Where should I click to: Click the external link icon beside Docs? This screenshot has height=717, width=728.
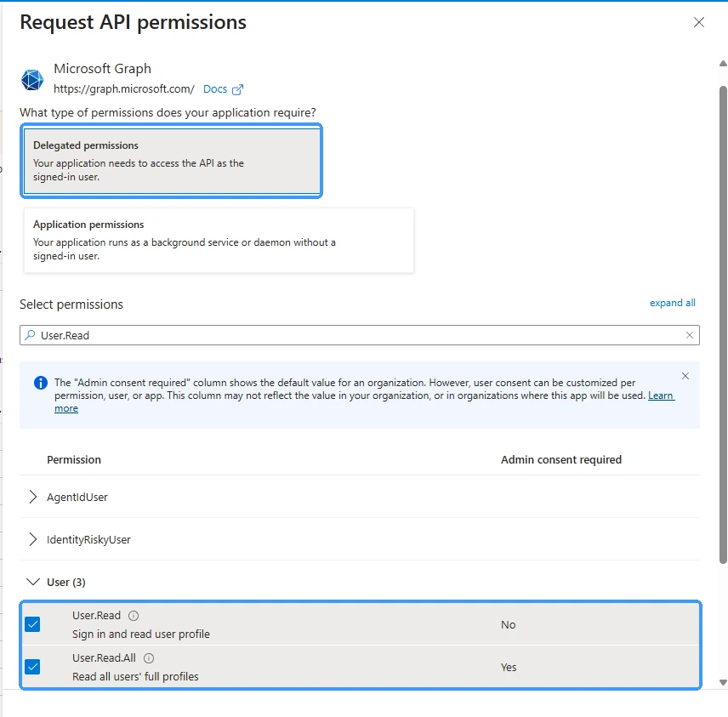237,89
